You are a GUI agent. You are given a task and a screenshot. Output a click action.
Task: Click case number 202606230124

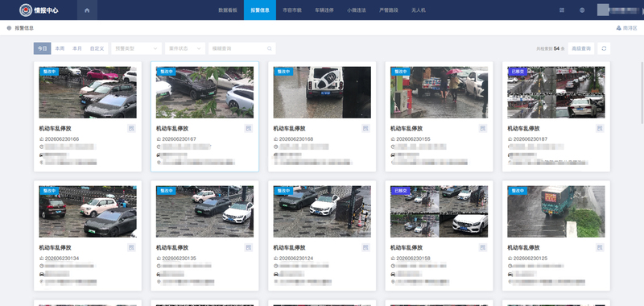coord(296,258)
